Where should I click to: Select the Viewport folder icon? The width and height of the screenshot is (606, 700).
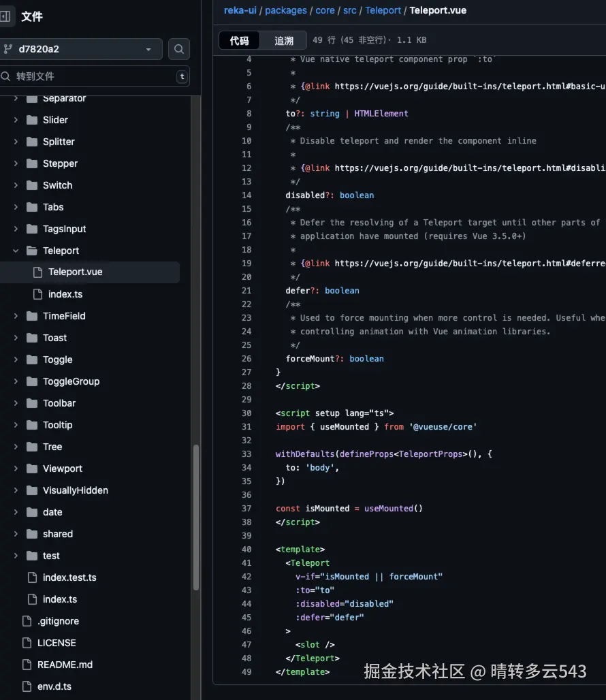[x=32, y=468]
